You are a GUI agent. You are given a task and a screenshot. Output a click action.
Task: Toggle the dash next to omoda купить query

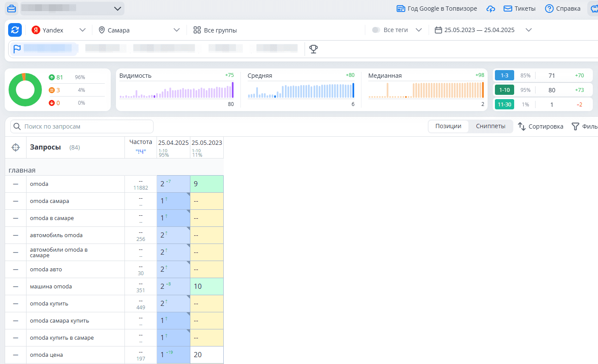pos(16,304)
